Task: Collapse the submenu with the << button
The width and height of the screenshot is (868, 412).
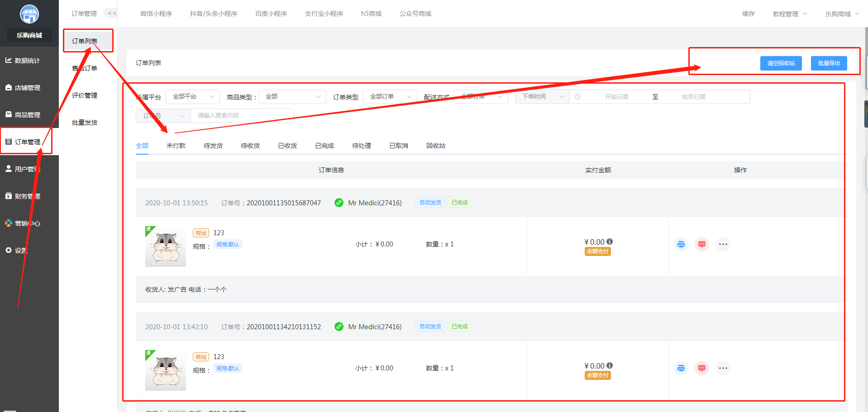Action: tap(111, 14)
